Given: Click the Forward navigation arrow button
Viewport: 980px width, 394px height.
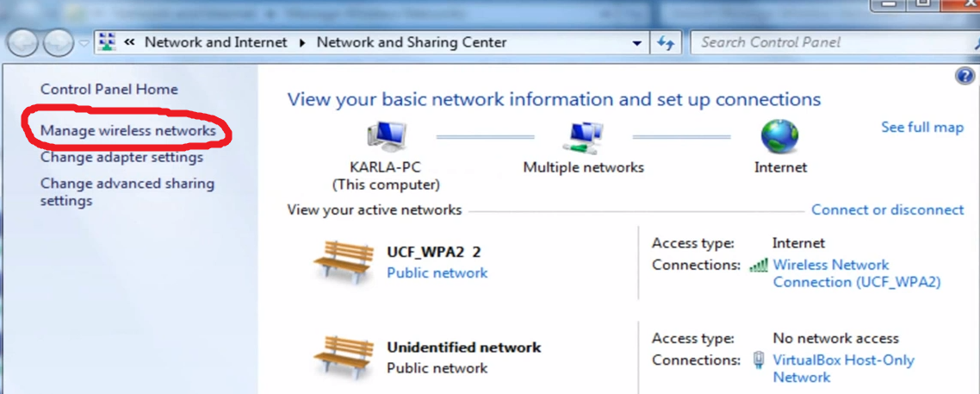Looking at the screenshot, I should point(57,42).
